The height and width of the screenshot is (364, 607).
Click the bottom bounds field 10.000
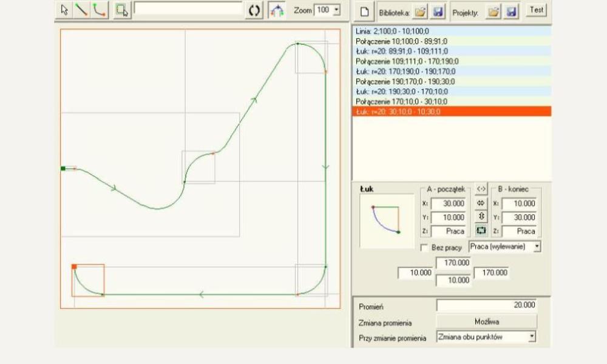click(x=453, y=280)
